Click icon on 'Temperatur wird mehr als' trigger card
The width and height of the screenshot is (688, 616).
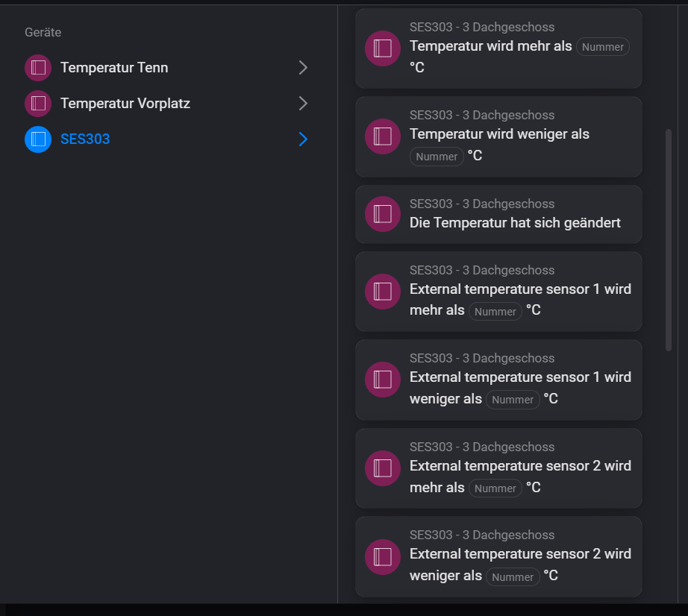(x=382, y=48)
